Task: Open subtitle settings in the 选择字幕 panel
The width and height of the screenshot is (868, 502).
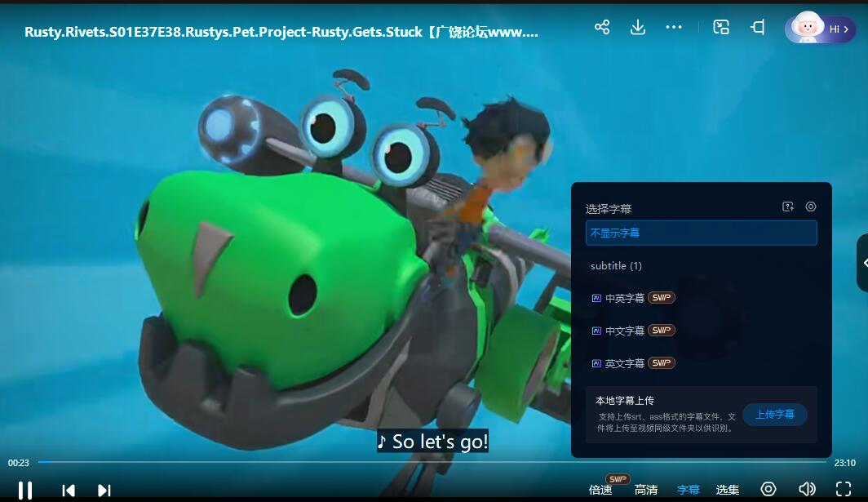Action: [810, 207]
